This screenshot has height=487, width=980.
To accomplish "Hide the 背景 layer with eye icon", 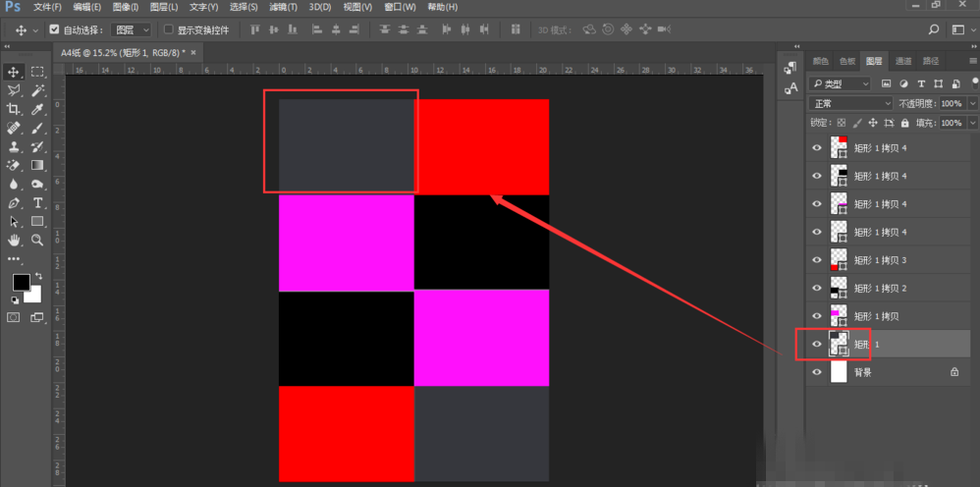I will pos(816,372).
